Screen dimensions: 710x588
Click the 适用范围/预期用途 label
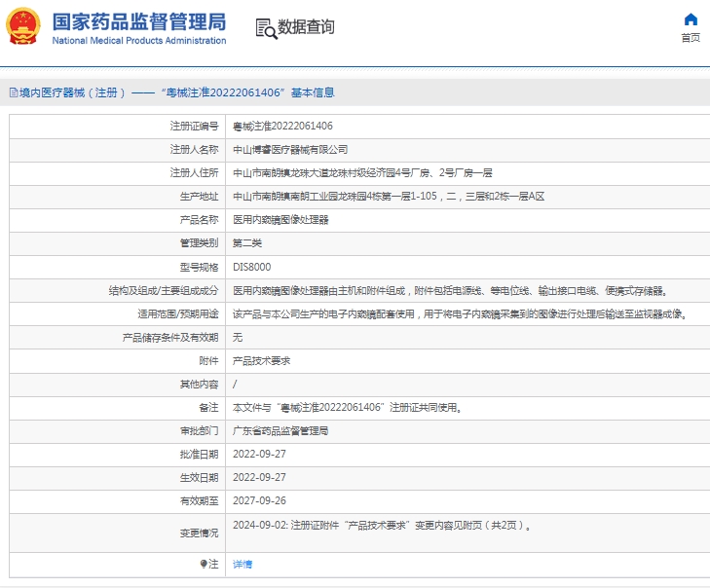pyautogui.click(x=178, y=314)
